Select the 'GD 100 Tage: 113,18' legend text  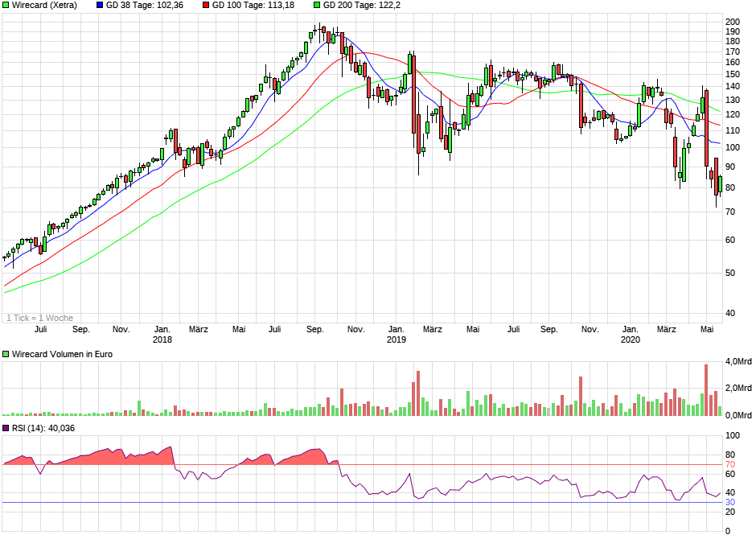pyautogui.click(x=253, y=6)
